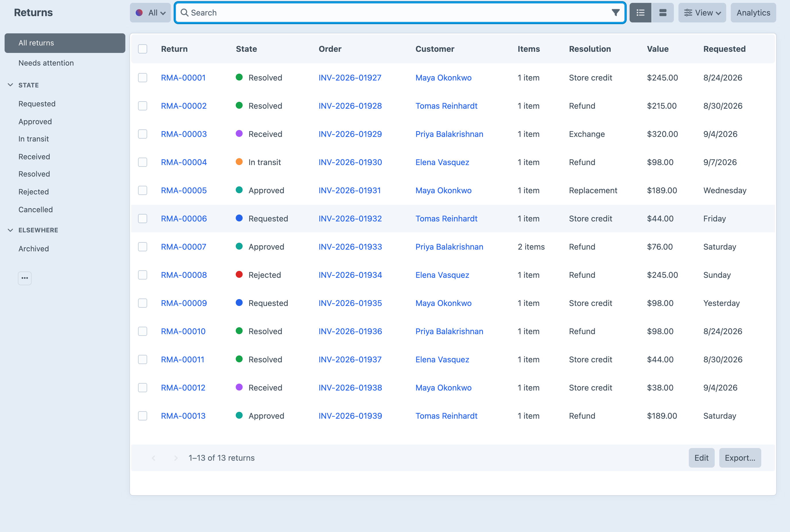The height and width of the screenshot is (532, 790).
Task: Open order INV-2026-01939
Action: 350,416
